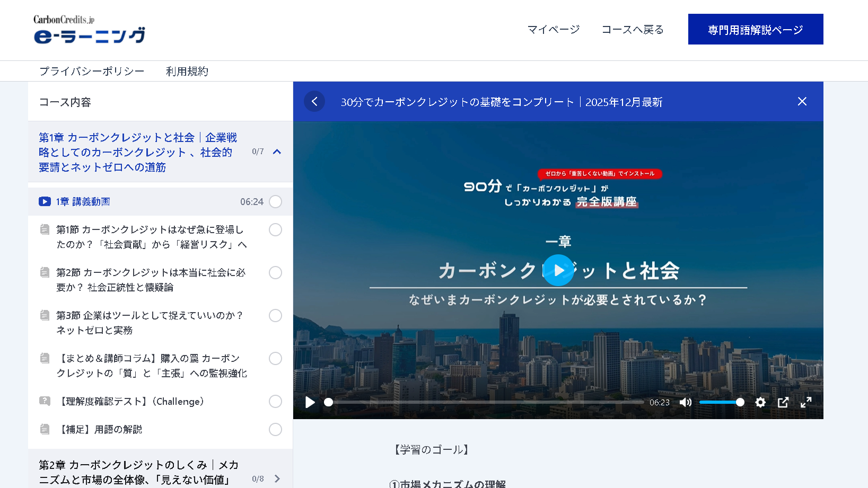Expand the 第2章 chapter section chevron

tap(277, 479)
